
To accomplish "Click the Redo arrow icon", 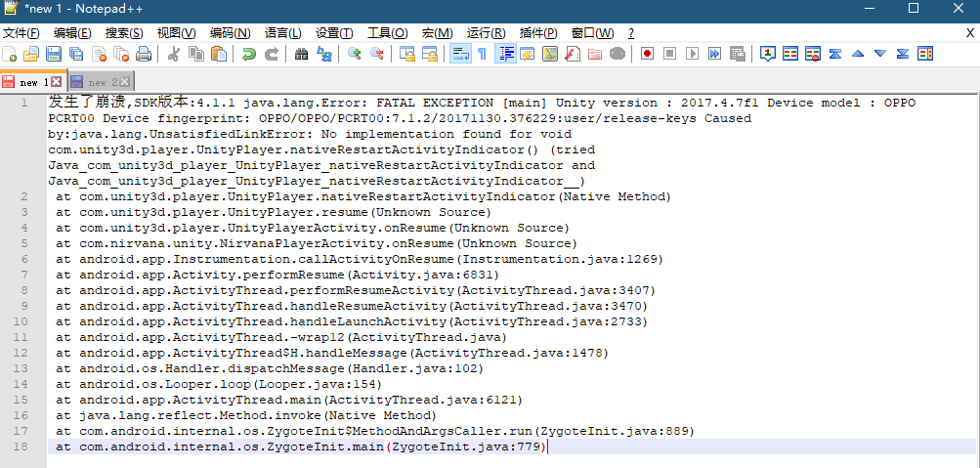I will point(272,55).
